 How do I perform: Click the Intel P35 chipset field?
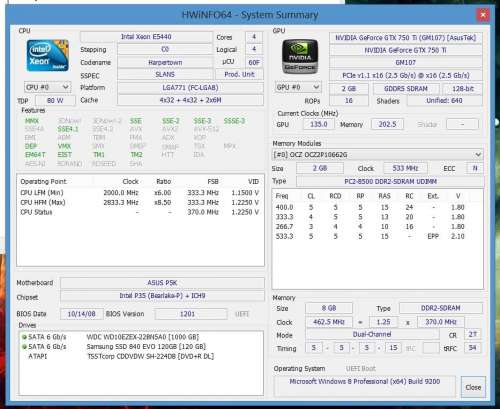coord(162,296)
